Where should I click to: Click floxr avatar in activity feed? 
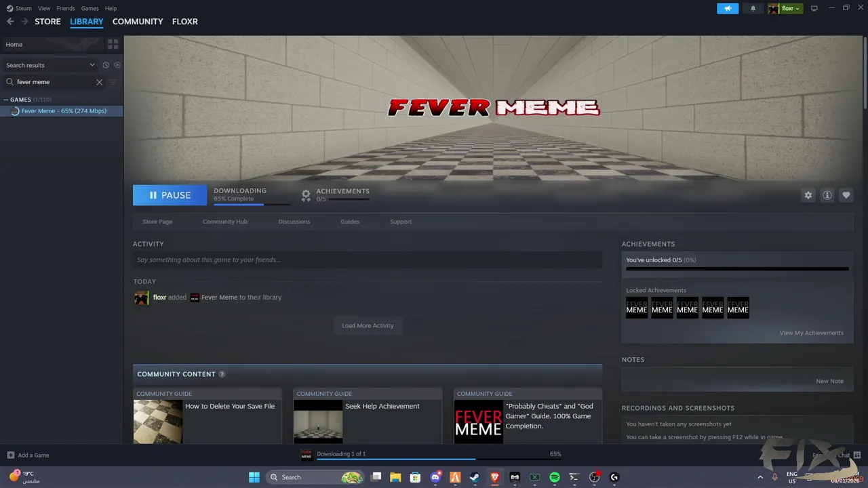[x=141, y=298]
